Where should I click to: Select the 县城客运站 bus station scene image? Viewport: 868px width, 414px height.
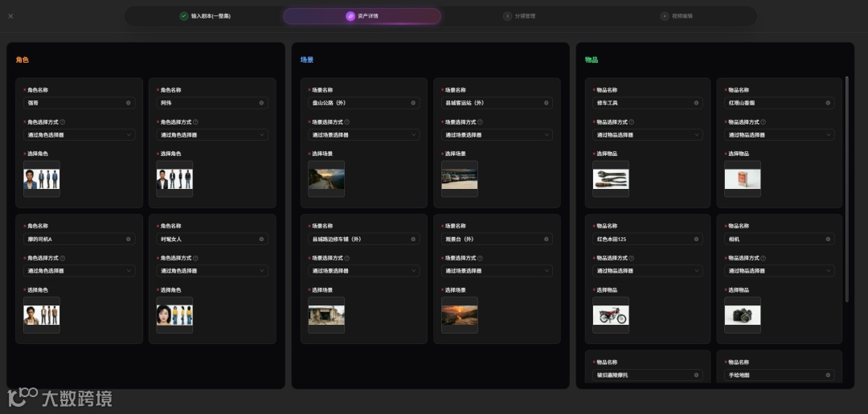(460, 178)
